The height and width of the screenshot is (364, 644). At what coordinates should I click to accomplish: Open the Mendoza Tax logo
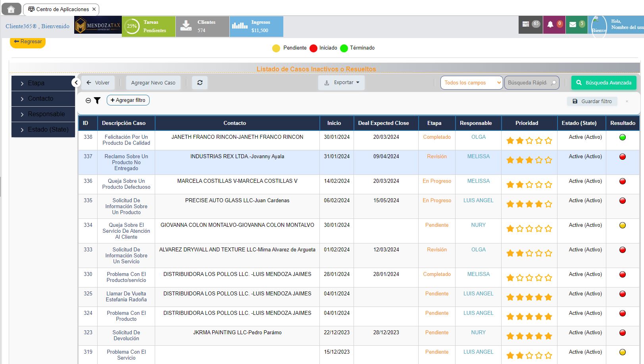pos(98,25)
